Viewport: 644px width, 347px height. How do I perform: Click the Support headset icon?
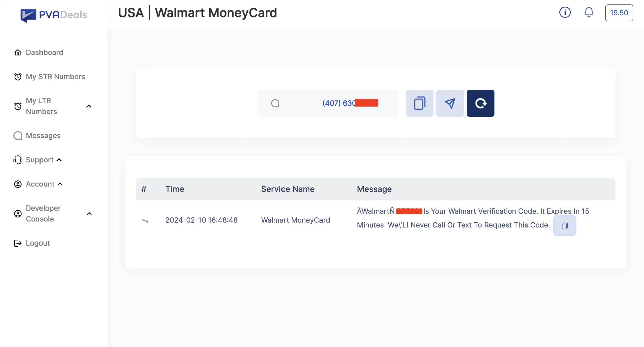click(18, 160)
